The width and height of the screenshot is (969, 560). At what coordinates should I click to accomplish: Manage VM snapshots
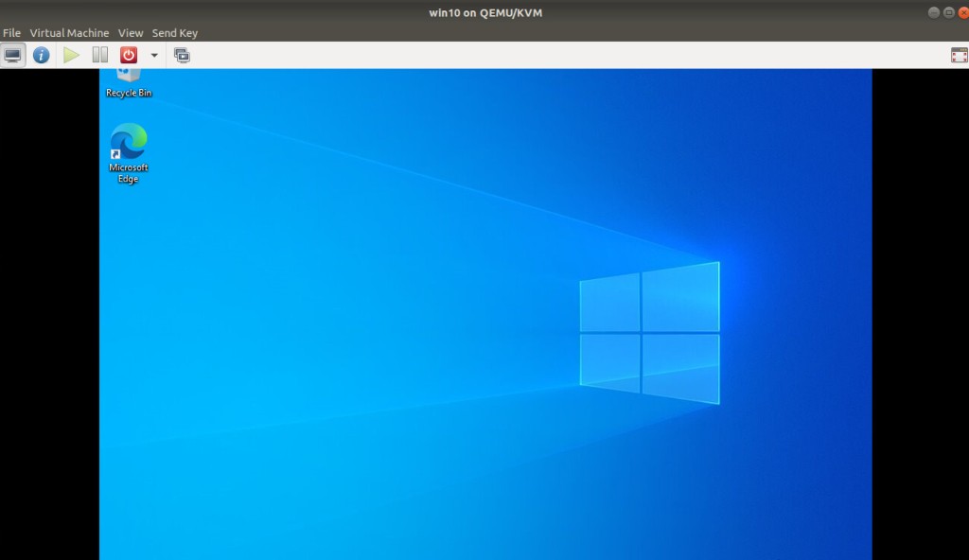point(182,55)
